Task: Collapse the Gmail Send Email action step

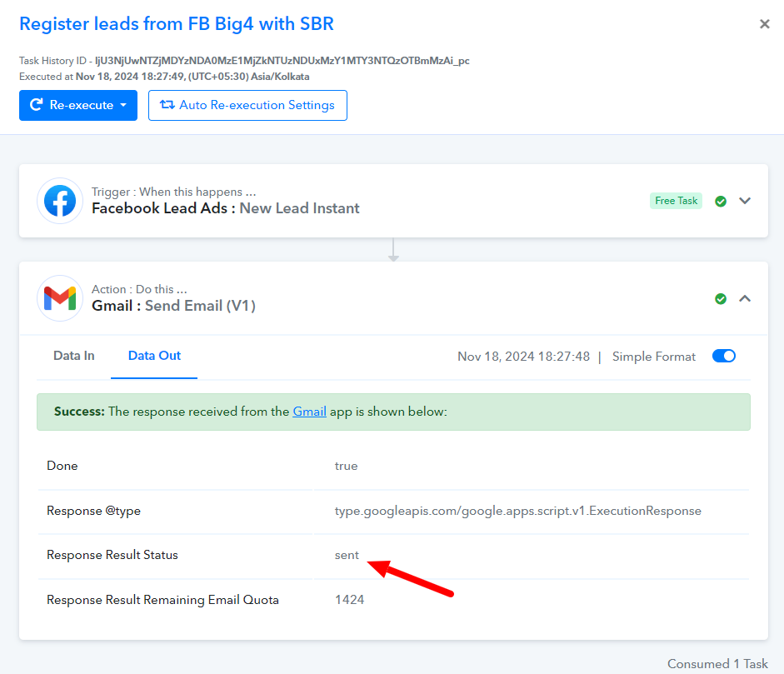Action: (x=745, y=298)
